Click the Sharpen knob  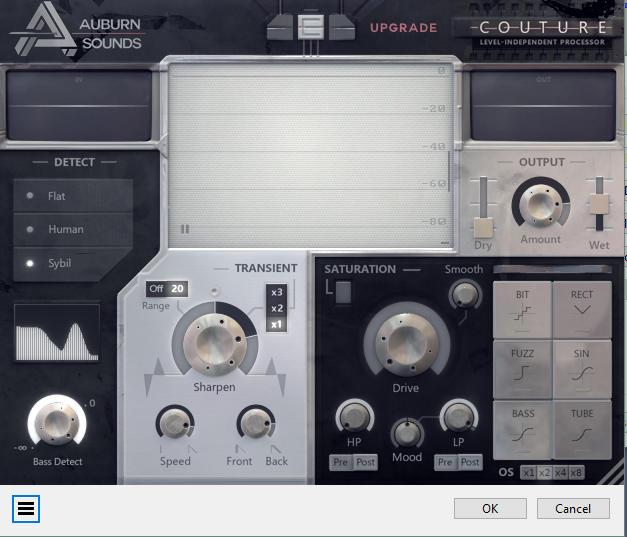(x=215, y=344)
